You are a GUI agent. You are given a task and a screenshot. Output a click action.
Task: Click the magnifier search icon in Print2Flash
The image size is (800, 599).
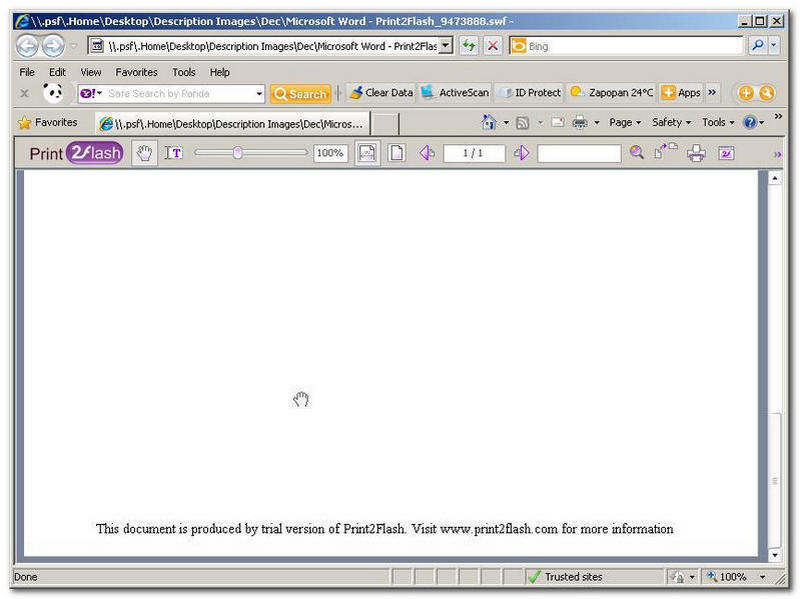[636, 153]
